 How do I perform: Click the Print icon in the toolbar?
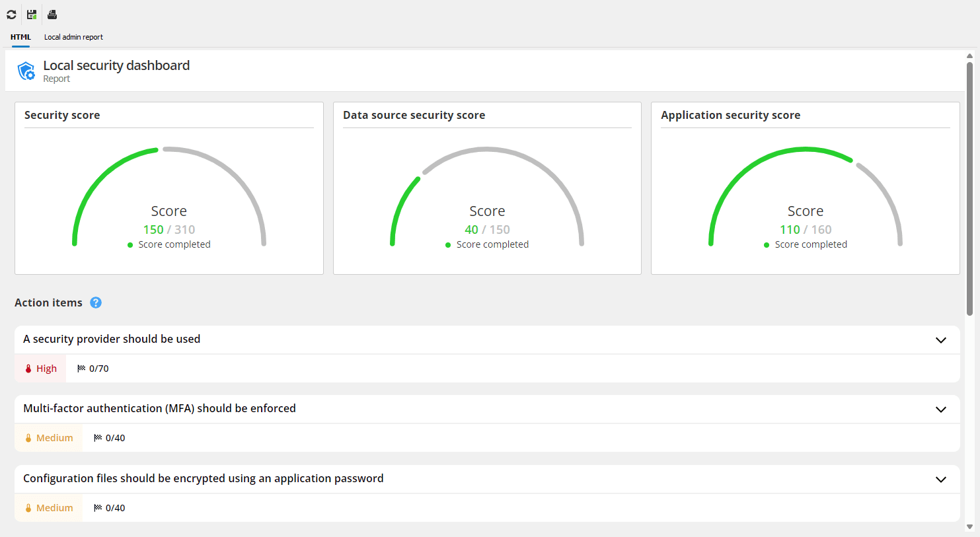[x=52, y=15]
